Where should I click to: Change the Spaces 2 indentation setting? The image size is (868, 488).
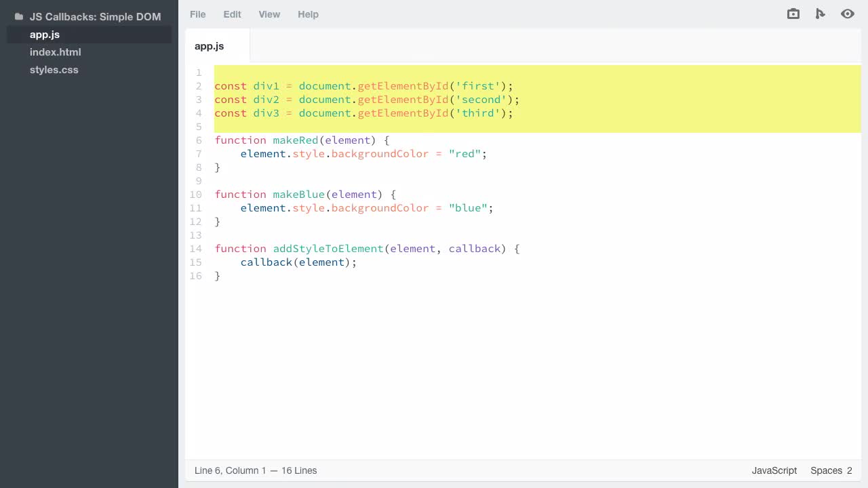(831, 470)
